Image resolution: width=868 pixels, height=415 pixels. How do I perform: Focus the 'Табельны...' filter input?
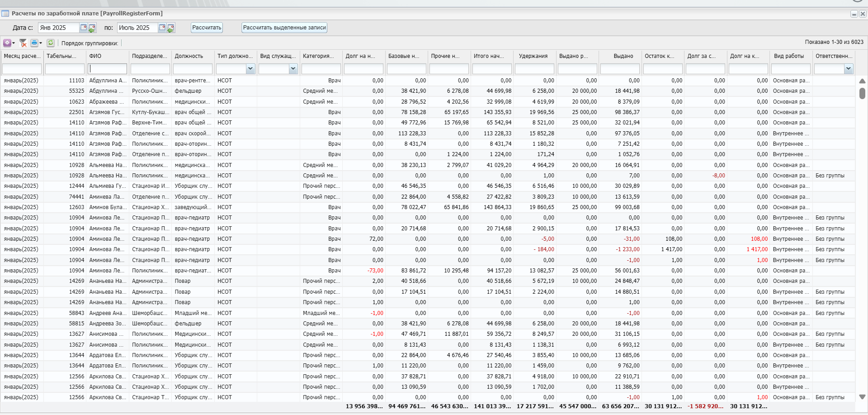[x=65, y=69]
